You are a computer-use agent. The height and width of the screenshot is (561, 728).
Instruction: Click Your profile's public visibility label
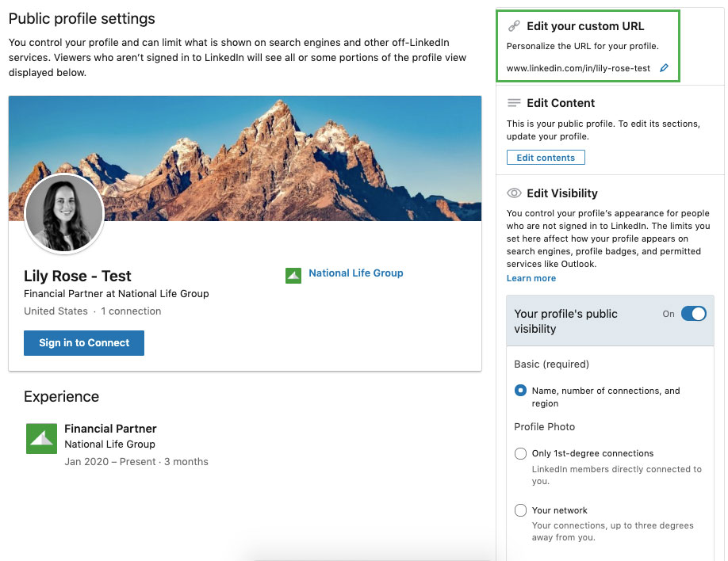(x=566, y=321)
